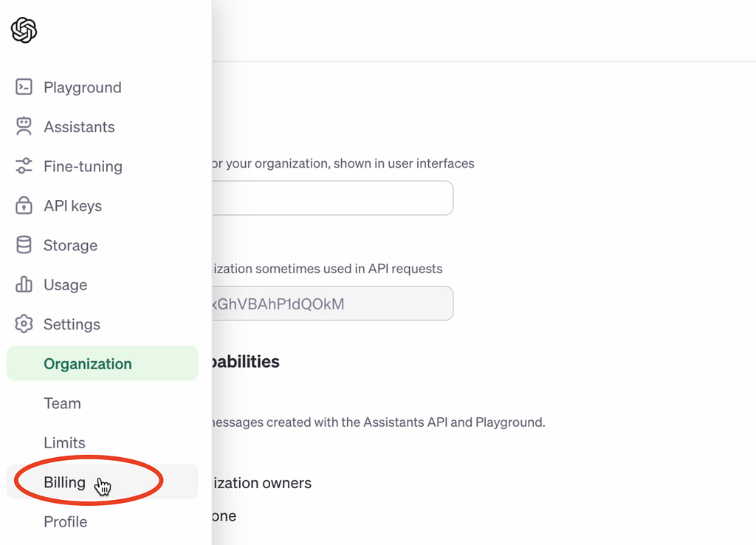Click the Assistants robot icon

coord(24,126)
